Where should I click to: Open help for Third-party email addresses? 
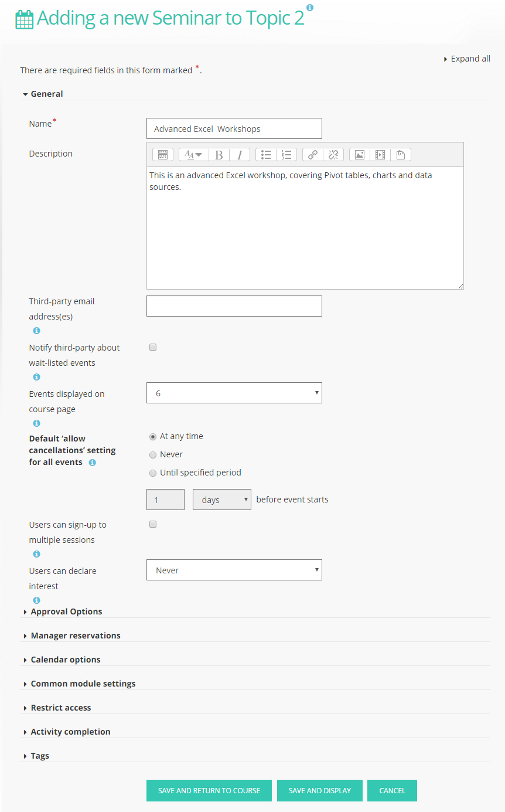click(x=36, y=331)
